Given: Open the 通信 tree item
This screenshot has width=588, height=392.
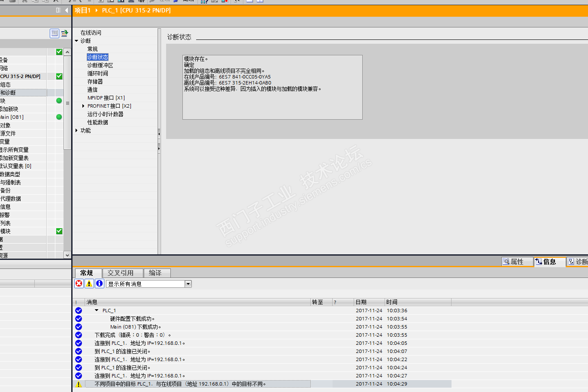Looking at the screenshot, I should point(93,90).
